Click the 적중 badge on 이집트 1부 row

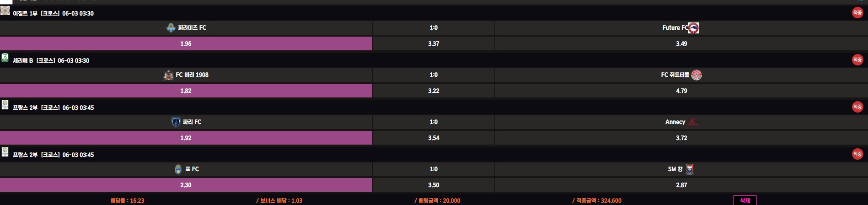click(x=857, y=13)
